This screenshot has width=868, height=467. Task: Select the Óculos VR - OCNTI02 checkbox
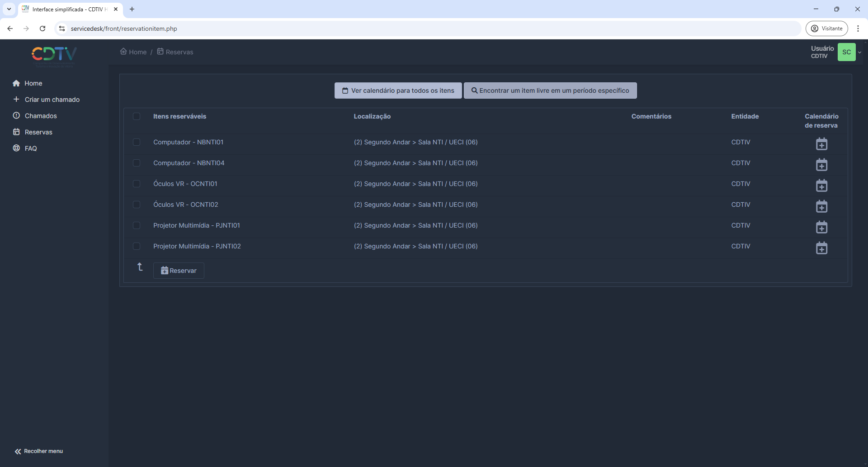point(137,205)
